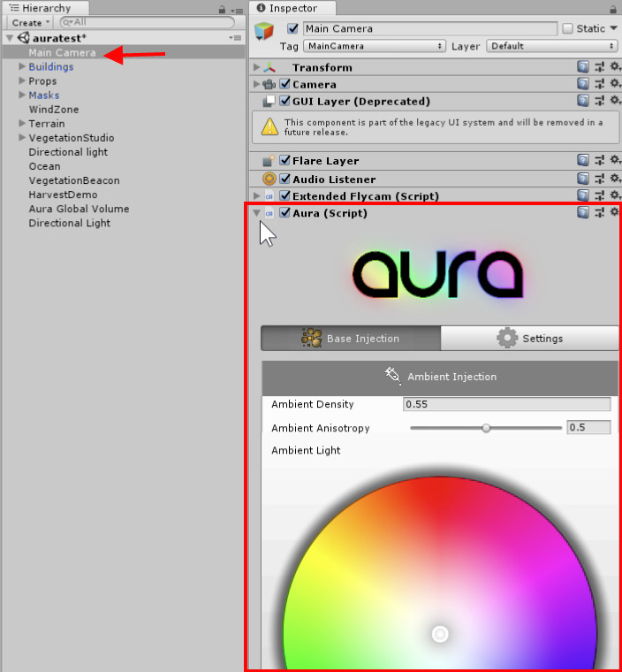Open preset icon for Aura script
The width and height of the screenshot is (622, 672).
[x=599, y=212]
